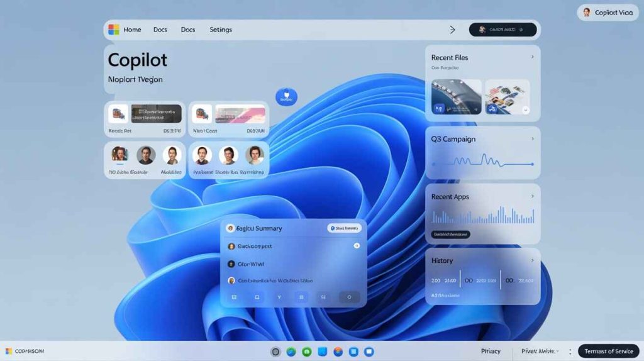Open the Home tab

tap(132, 30)
